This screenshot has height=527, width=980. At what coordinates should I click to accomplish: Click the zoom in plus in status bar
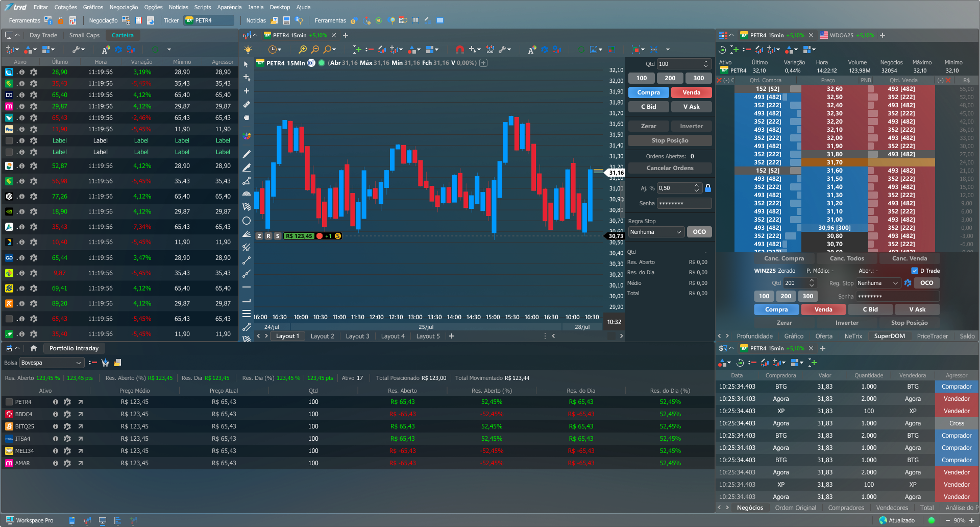(x=971, y=520)
